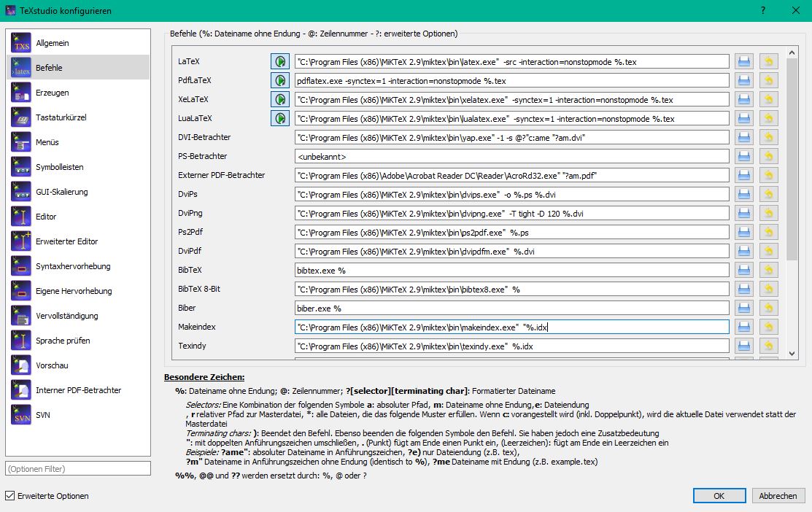Click the command list scrollbar down arrow
This screenshot has height=512, width=812.
pos(792,354)
